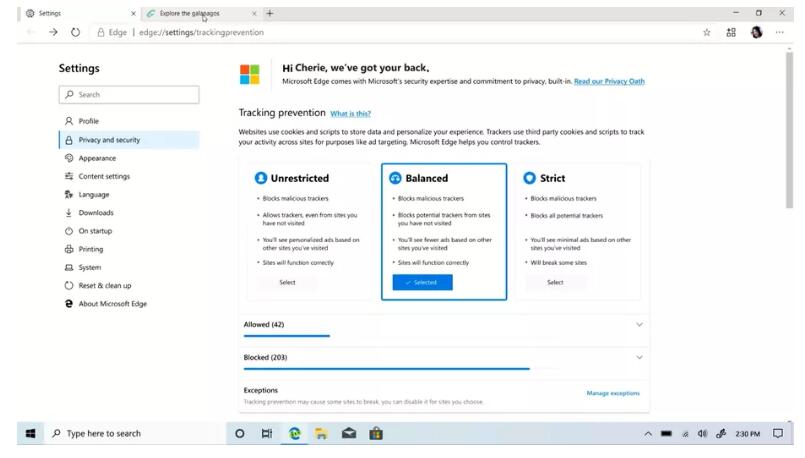Click the taskbar Type here to search box

(x=135, y=434)
